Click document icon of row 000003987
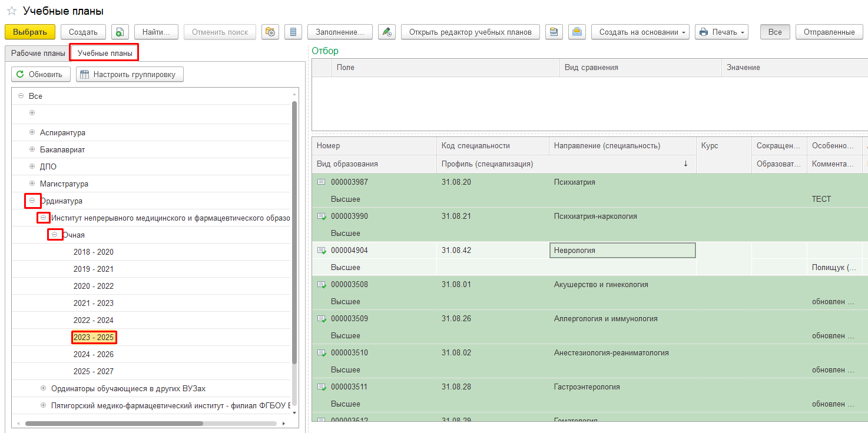The height and width of the screenshot is (433, 868). pyautogui.click(x=322, y=182)
